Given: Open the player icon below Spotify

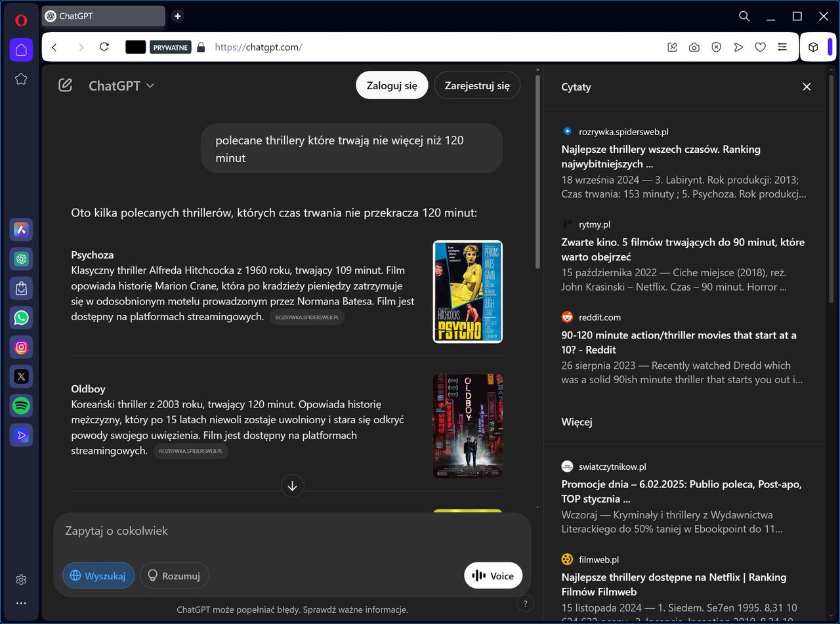Looking at the screenshot, I should coord(21,436).
